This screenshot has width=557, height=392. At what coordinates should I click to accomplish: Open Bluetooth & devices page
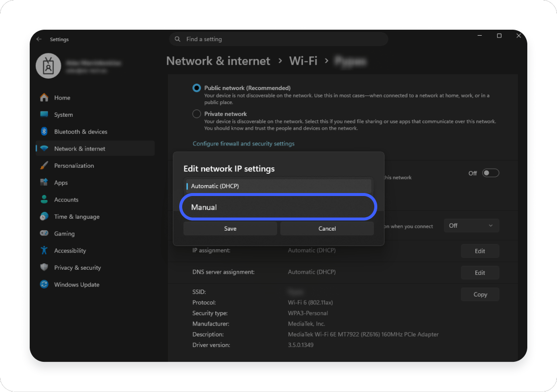[95, 131]
